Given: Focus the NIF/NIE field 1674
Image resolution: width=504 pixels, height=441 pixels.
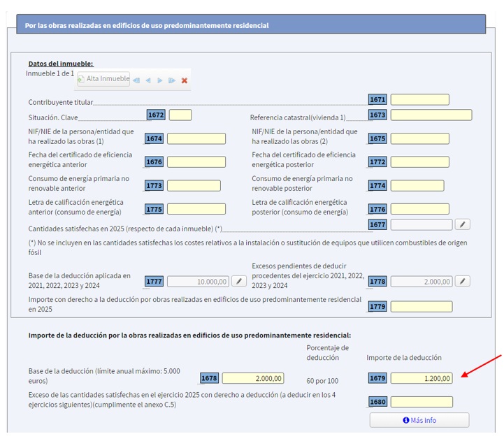Looking at the screenshot, I should click(196, 138).
